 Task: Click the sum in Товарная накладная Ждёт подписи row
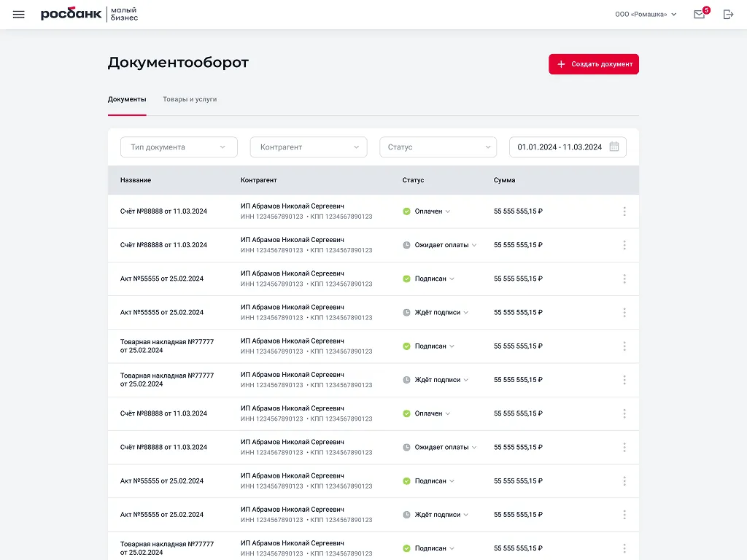519,380
